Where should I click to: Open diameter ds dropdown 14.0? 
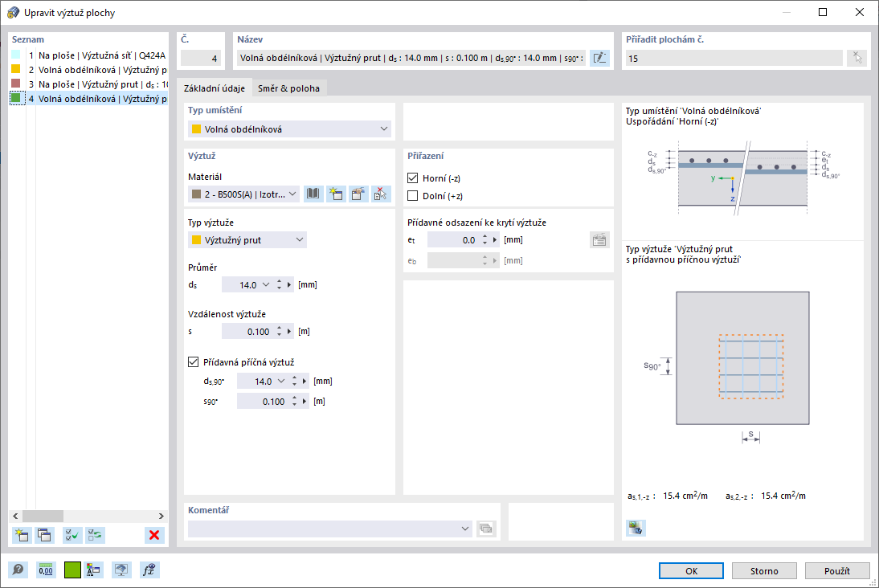(266, 284)
